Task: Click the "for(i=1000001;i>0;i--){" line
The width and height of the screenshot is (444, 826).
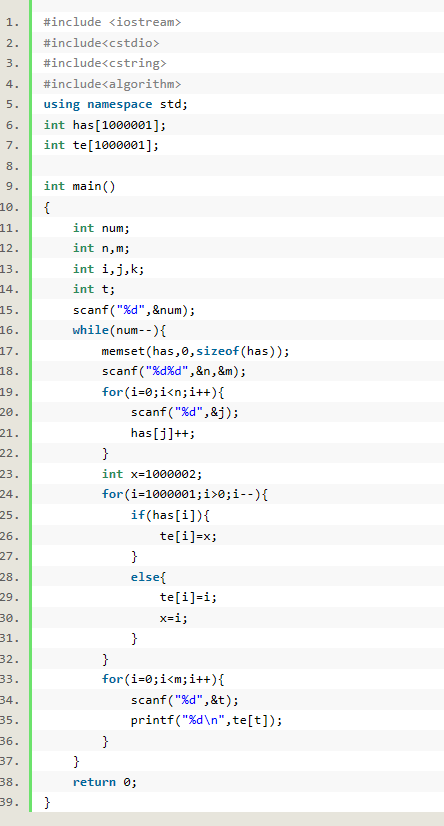Action: click(x=185, y=495)
